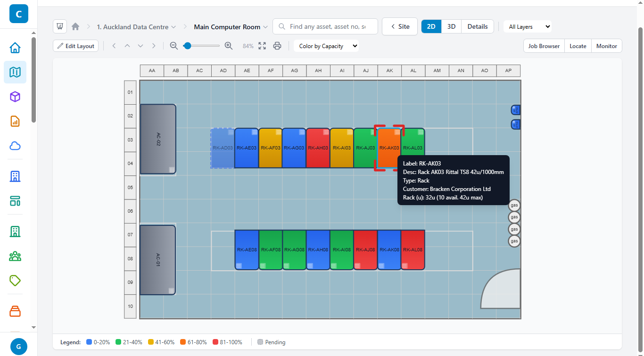The height and width of the screenshot is (356, 644).
Task: Select the AC-01 air conditioning unit
Action: coord(158,260)
